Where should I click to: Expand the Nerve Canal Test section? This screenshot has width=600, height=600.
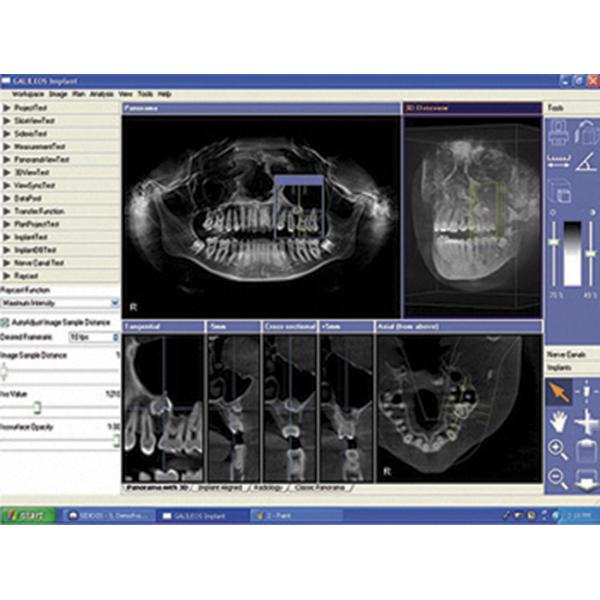[38, 263]
